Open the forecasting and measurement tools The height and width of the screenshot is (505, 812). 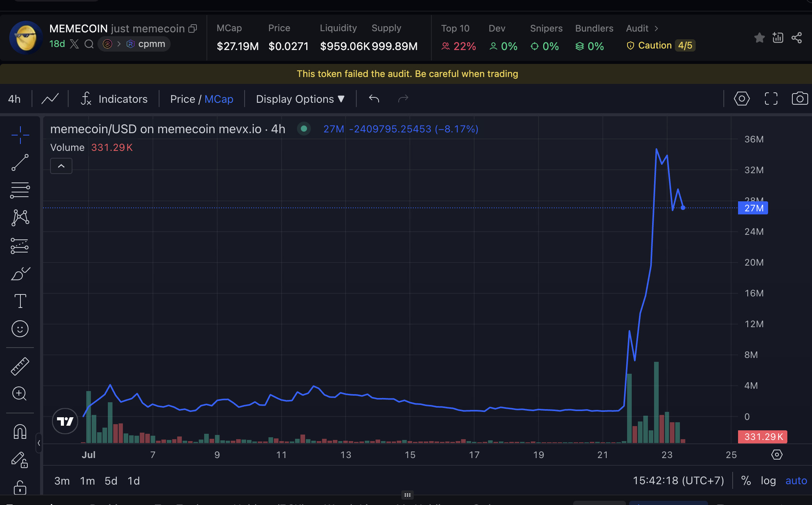point(20,246)
